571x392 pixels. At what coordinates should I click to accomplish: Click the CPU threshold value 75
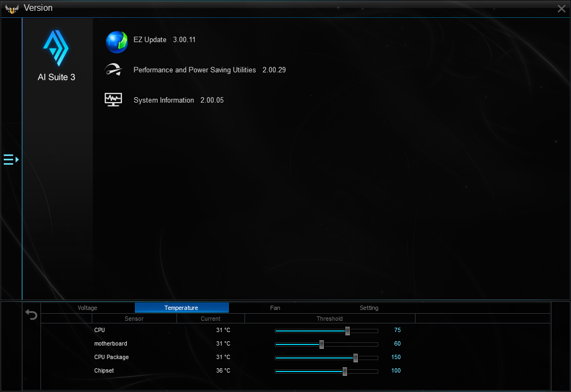pos(397,330)
